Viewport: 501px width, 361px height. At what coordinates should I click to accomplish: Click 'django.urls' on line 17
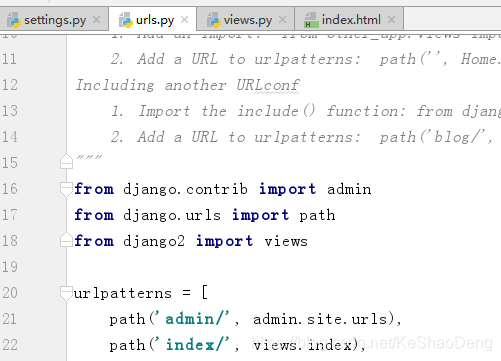tap(172, 215)
